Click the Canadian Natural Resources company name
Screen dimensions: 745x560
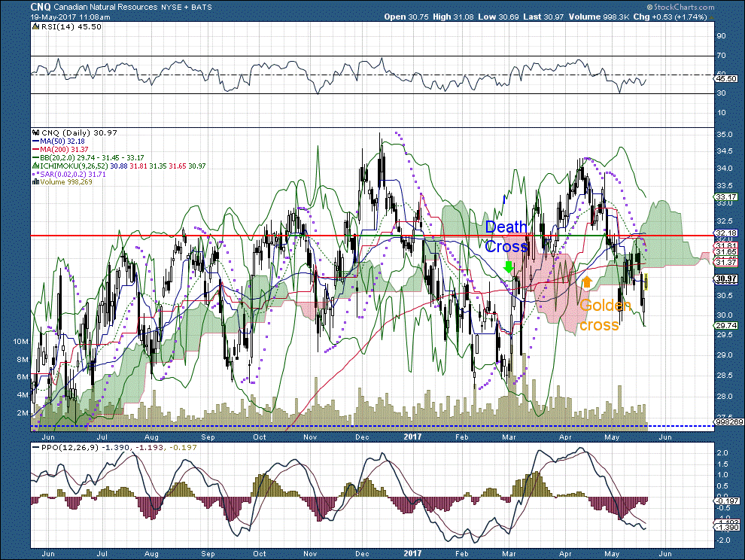(x=105, y=7)
